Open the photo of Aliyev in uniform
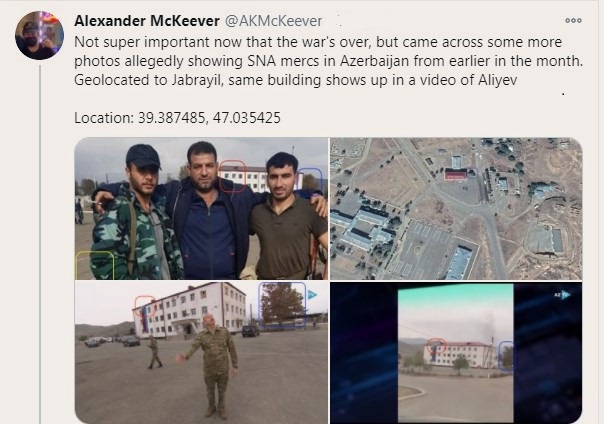Screen dimensions: 604x424 201,352
